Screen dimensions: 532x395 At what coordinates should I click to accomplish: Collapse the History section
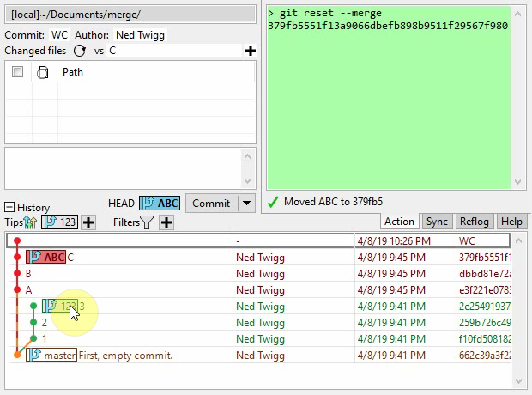tap(9, 208)
